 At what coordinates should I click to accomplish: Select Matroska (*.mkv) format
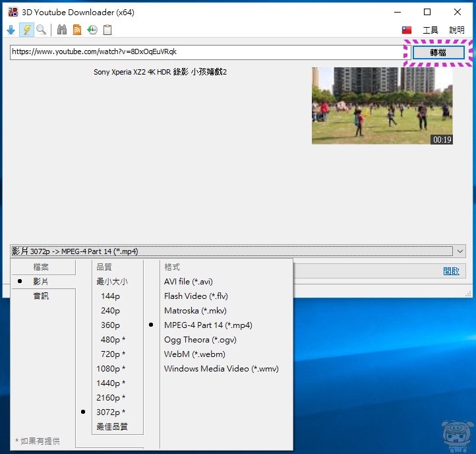[x=196, y=311]
